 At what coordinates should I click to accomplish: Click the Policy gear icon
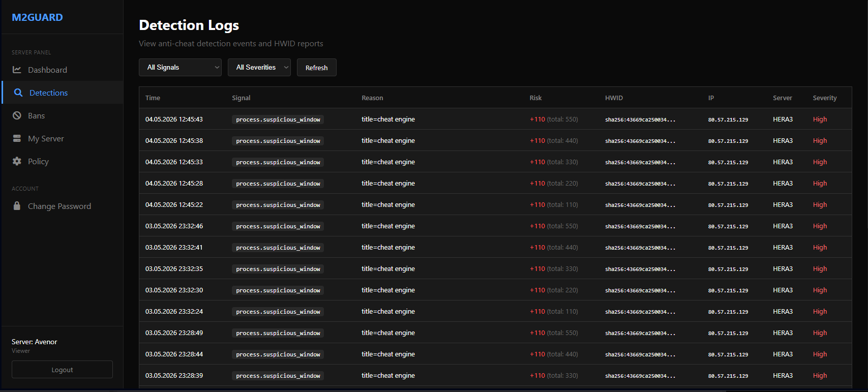[x=17, y=161]
